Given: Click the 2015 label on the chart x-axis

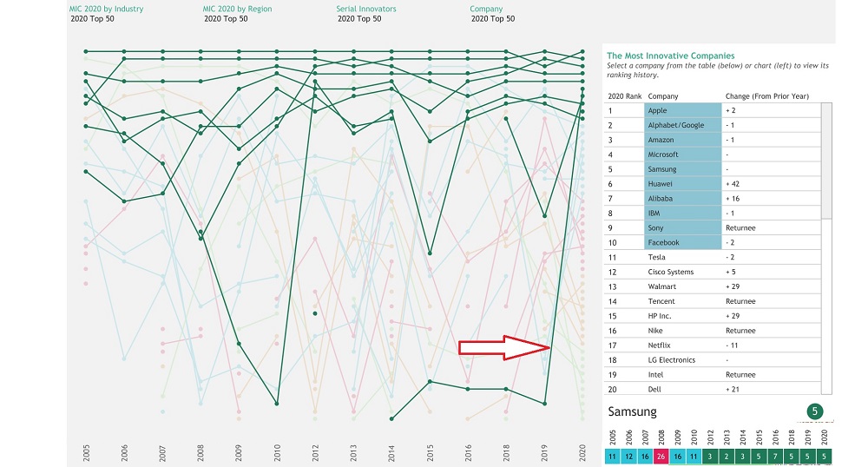Looking at the screenshot, I should click(x=430, y=452).
